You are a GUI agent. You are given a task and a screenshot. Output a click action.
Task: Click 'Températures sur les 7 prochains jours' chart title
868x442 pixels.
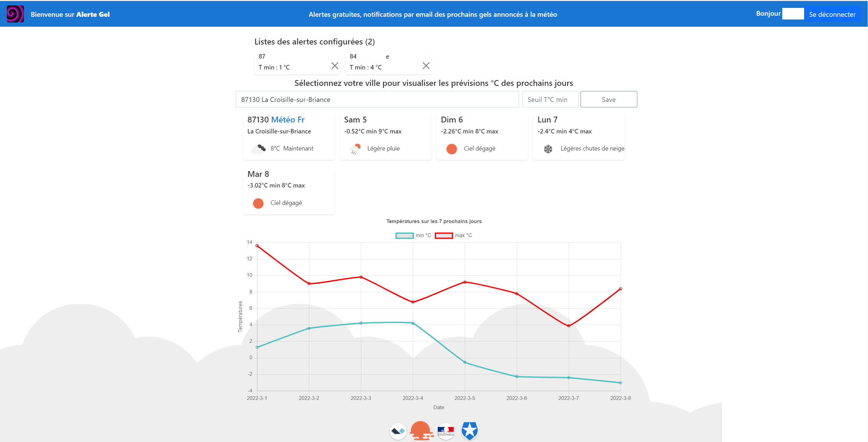434,221
